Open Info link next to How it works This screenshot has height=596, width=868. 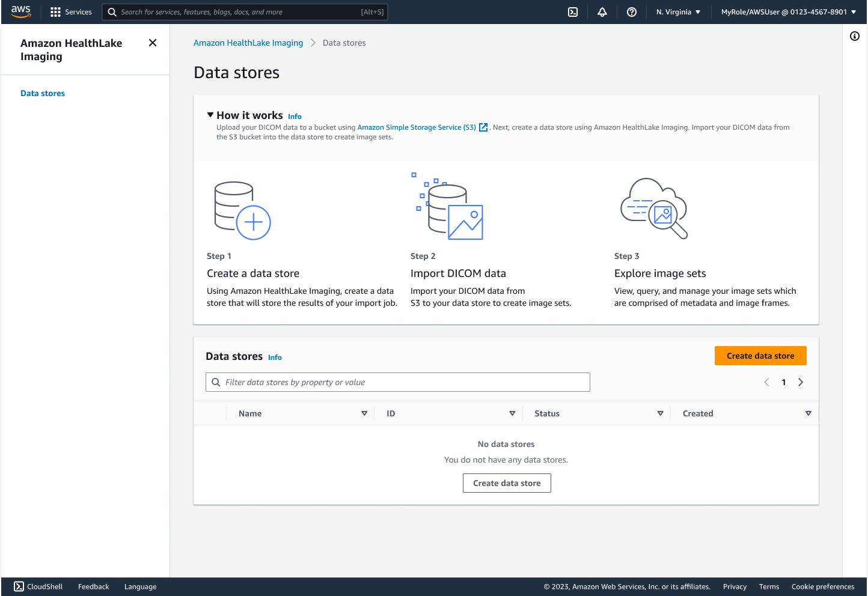[x=295, y=117]
